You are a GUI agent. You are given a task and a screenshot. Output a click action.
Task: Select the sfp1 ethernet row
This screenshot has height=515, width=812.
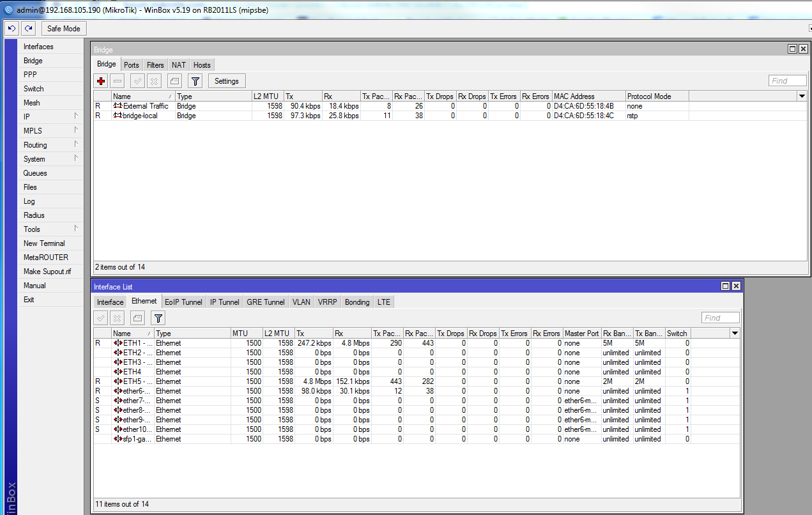[417, 439]
